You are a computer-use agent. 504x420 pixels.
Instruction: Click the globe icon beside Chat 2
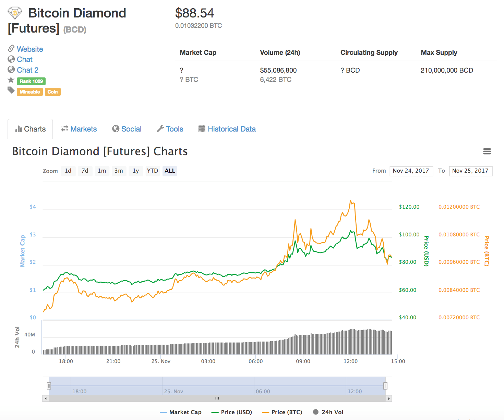pos(11,70)
